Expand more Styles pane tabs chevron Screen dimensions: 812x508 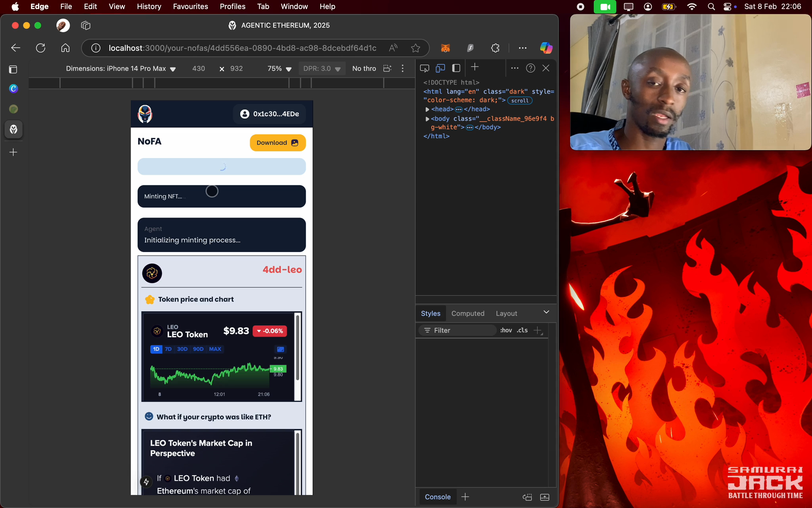coord(546,312)
